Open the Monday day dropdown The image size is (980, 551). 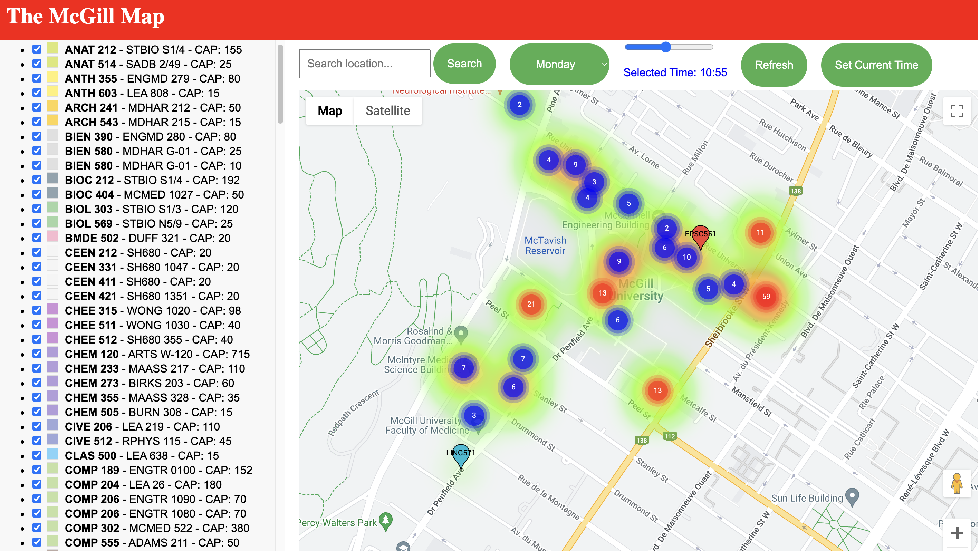(559, 64)
